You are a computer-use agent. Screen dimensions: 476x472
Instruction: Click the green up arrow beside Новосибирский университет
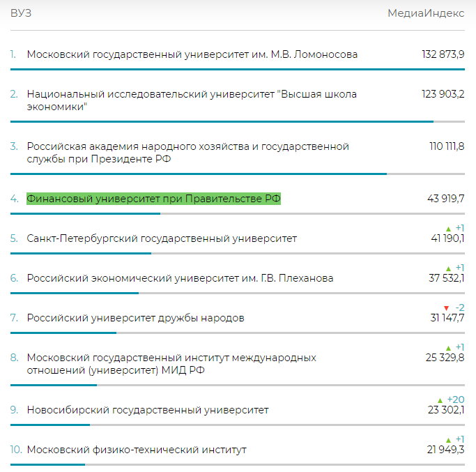click(439, 400)
